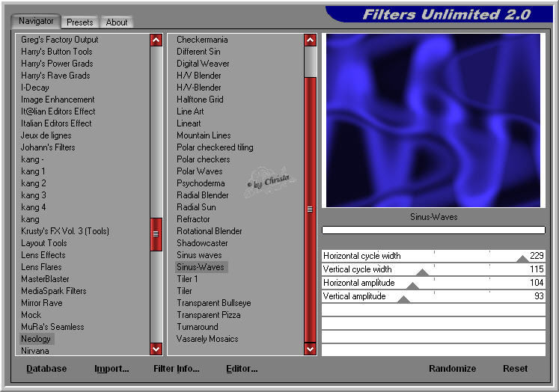Select Lens Flares filter group
The height and width of the screenshot is (392, 559).
coord(41,267)
